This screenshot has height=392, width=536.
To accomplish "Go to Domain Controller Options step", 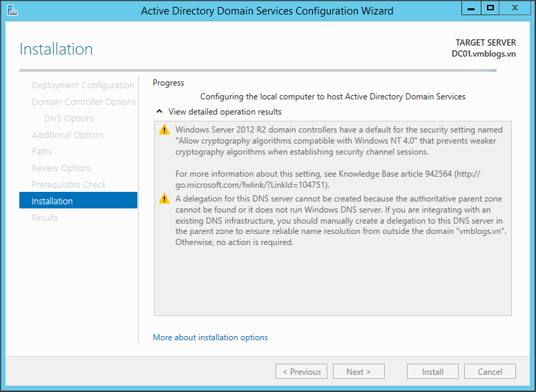I will (x=84, y=102).
